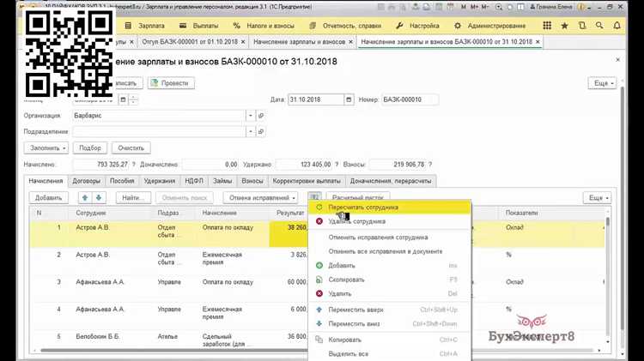The image size is (644, 361).
Task: Click the Подбор button
Action: tap(90, 148)
